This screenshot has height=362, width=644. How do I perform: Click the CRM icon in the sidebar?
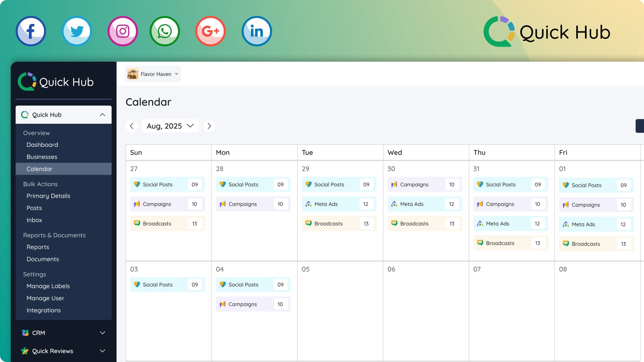(24, 333)
